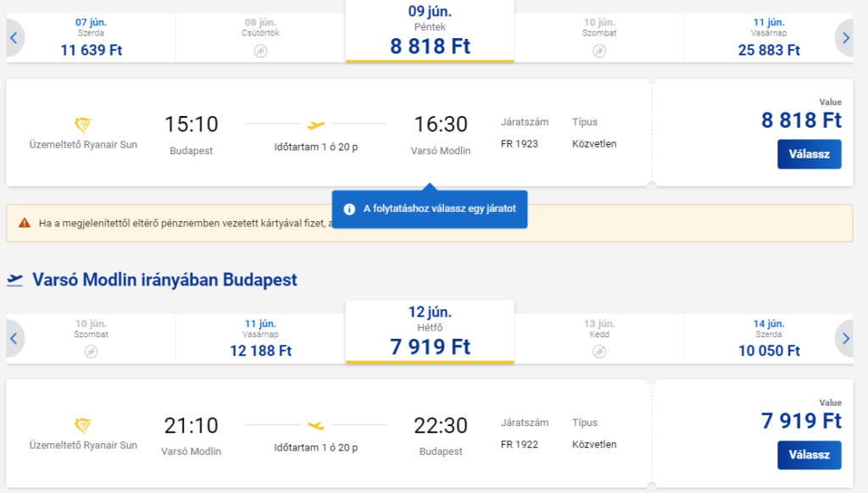Select the 09 jún. Péntek date tab
868x493 pixels.
pyautogui.click(x=430, y=31)
